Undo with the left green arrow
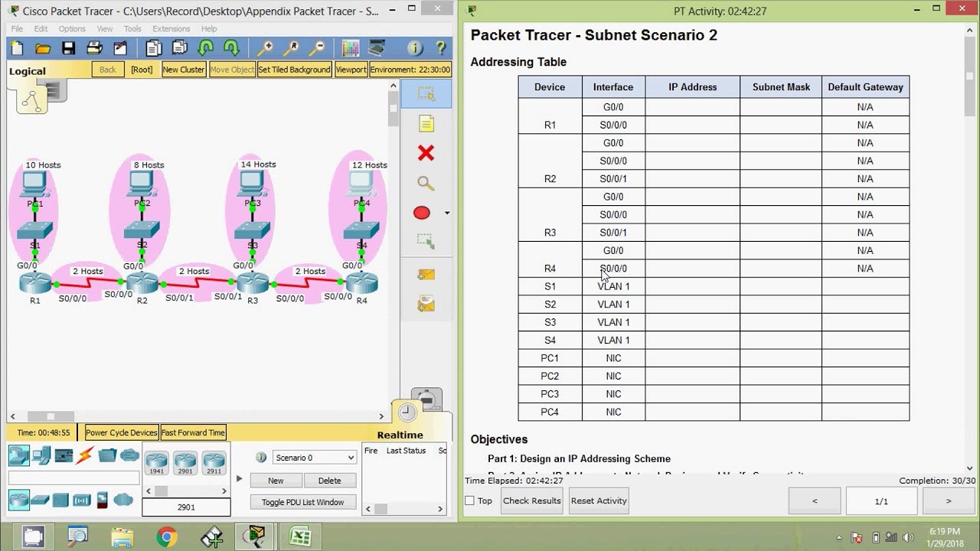 pyautogui.click(x=205, y=48)
